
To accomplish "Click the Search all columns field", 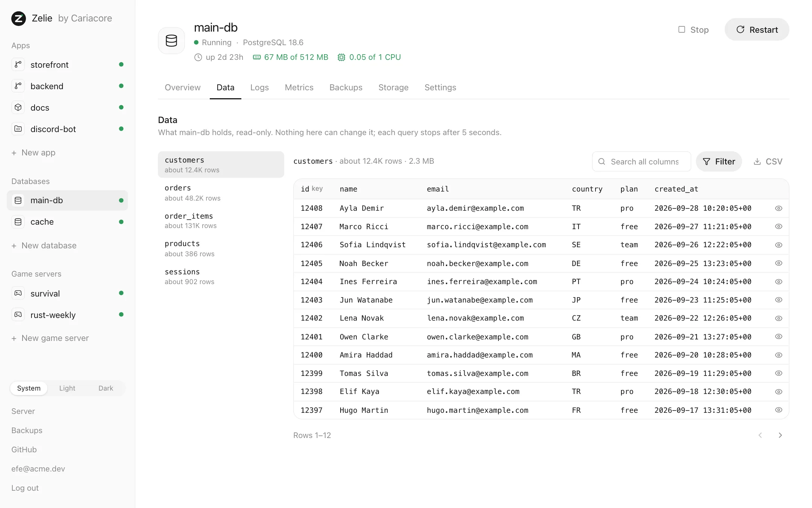I will [x=641, y=162].
